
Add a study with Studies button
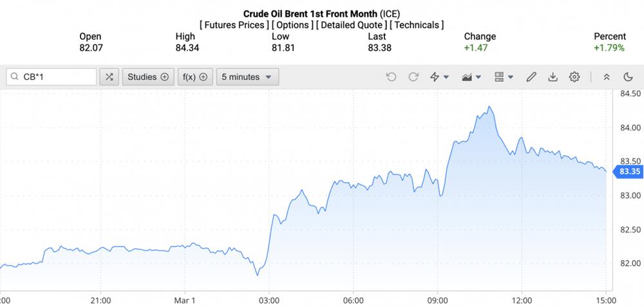coord(147,77)
